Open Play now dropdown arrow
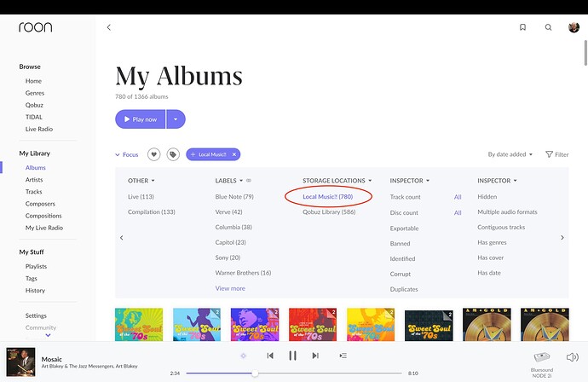Viewport: 588px width, 382px height. pyautogui.click(x=176, y=119)
